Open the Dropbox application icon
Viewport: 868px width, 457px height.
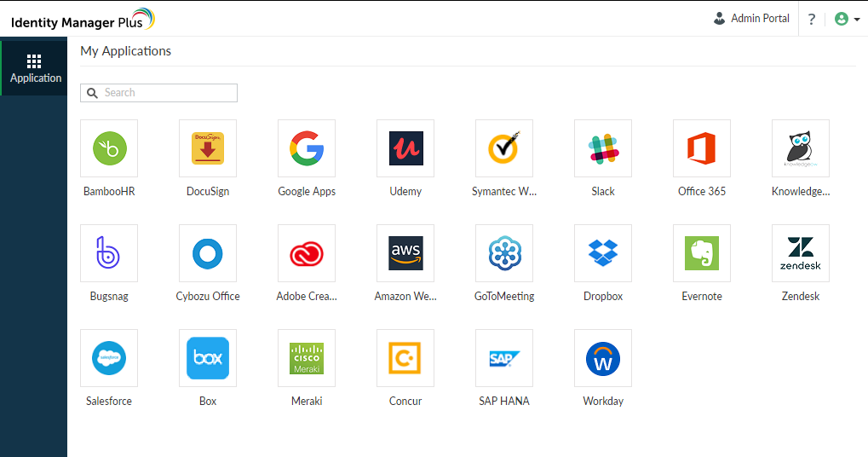pos(603,253)
